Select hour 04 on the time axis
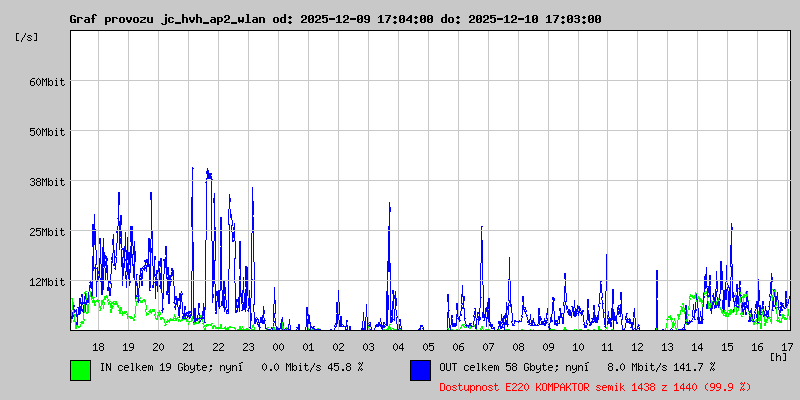 [x=398, y=347]
